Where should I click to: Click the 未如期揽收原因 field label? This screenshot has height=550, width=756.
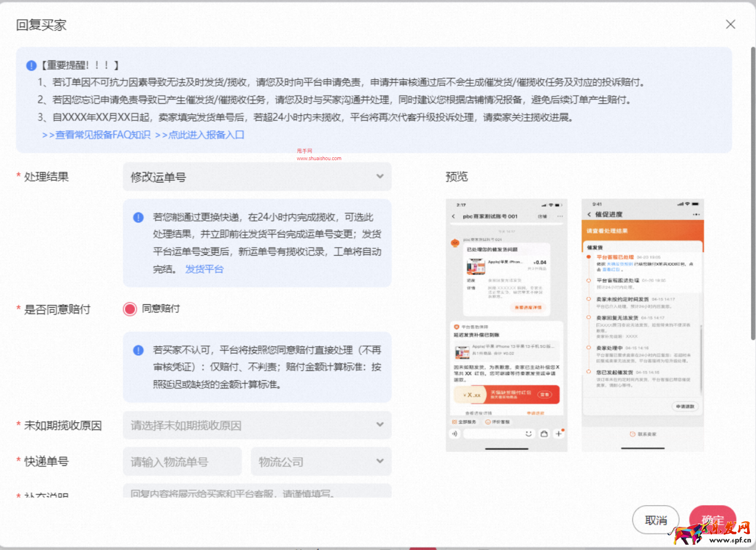tap(63, 426)
